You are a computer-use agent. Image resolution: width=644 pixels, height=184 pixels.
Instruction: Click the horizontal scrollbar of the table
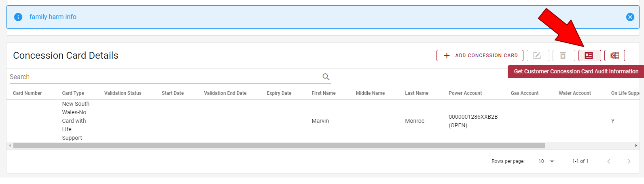point(279,145)
